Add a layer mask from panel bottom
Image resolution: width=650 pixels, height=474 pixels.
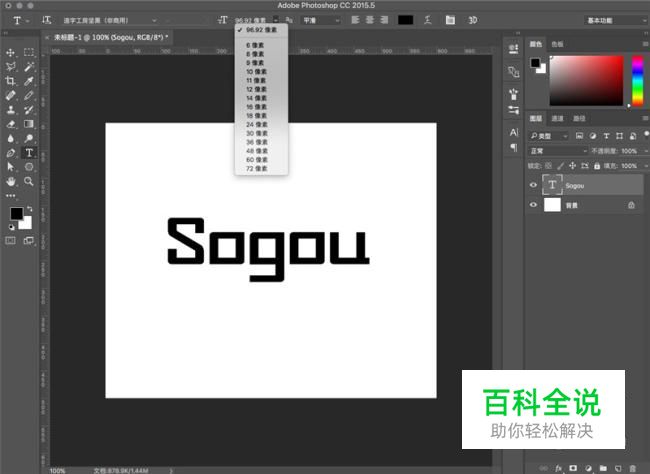point(573,468)
